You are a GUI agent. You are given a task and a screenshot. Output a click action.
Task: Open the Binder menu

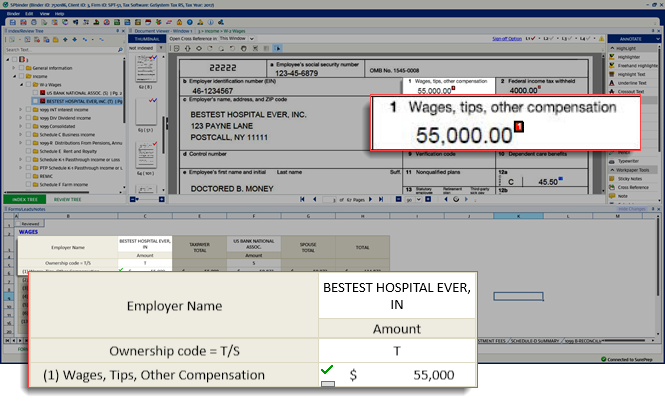pos(13,14)
